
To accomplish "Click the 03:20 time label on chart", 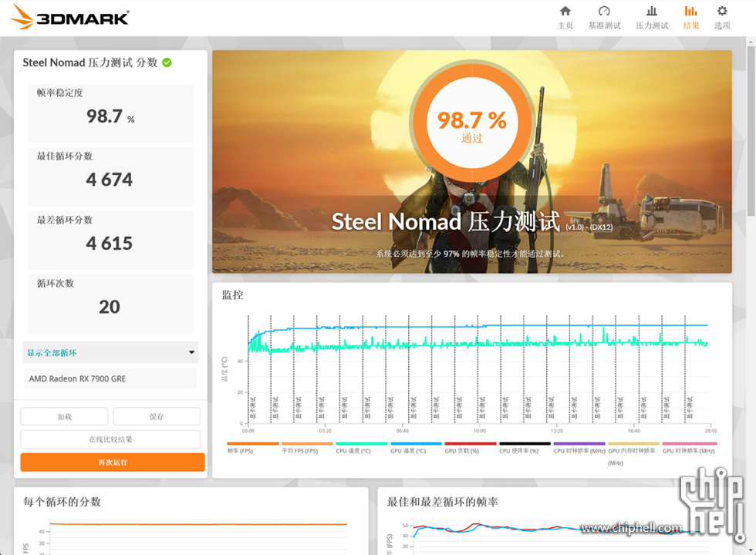I will point(326,431).
